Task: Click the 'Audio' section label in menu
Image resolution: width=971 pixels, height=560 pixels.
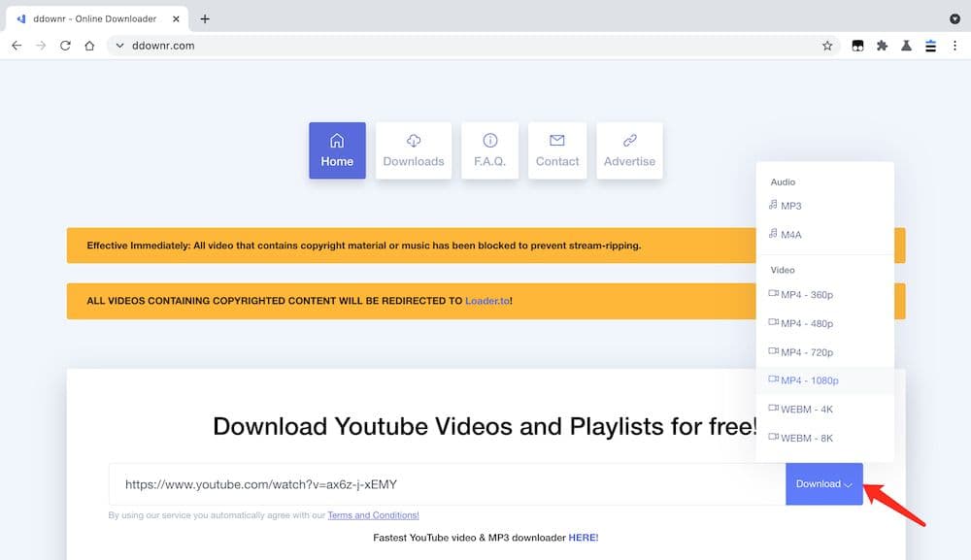Action: (x=783, y=181)
